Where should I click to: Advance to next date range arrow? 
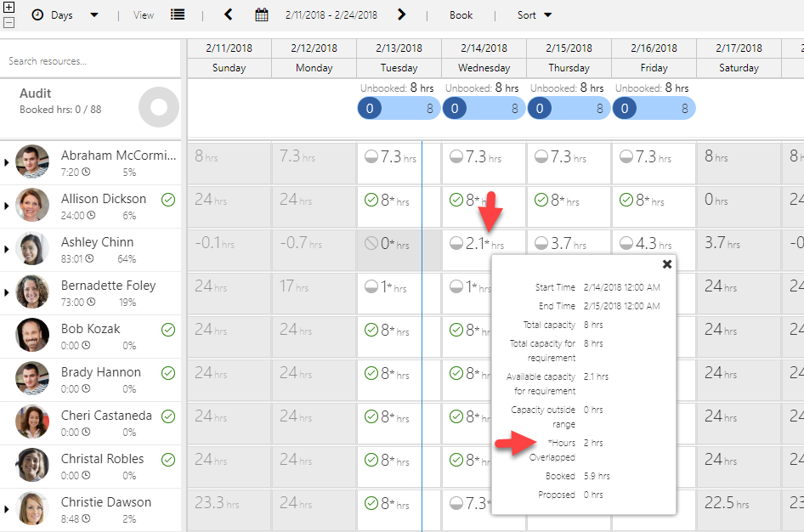(401, 15)
